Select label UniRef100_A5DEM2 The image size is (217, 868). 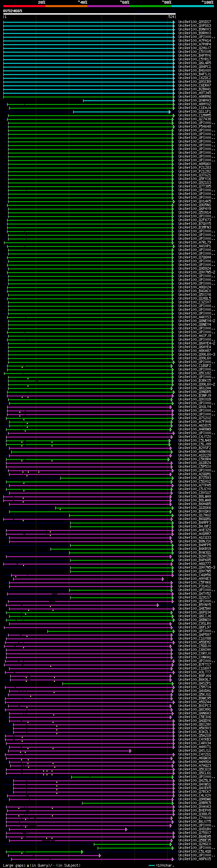(195, 642)
